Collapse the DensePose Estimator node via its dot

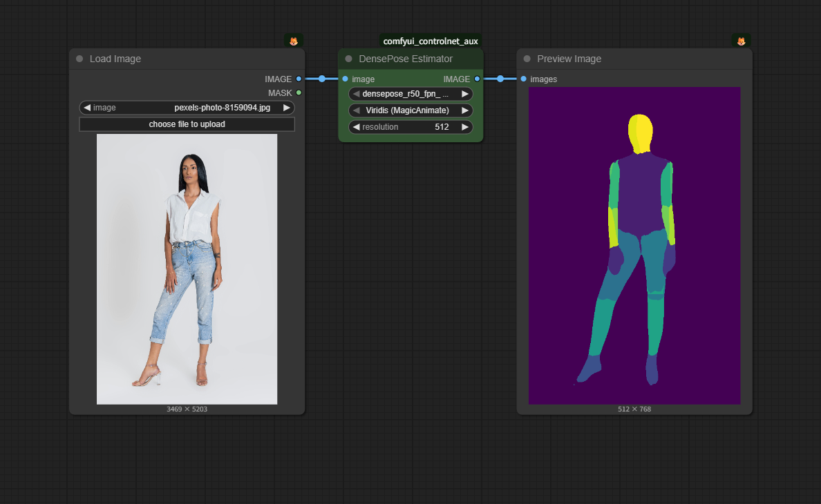point(348,59)
